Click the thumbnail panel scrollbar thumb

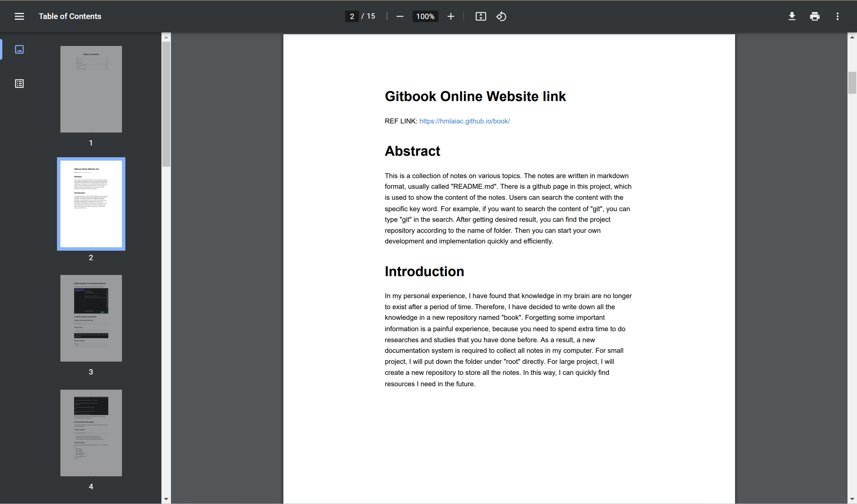pyautogui.click(x=166, y=104)
